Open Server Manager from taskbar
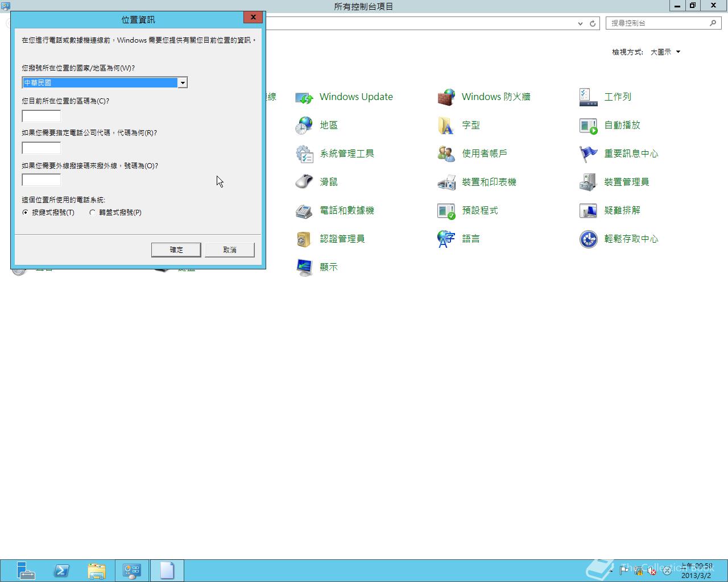Screen dimensions: 728x582 pos(25,571)
